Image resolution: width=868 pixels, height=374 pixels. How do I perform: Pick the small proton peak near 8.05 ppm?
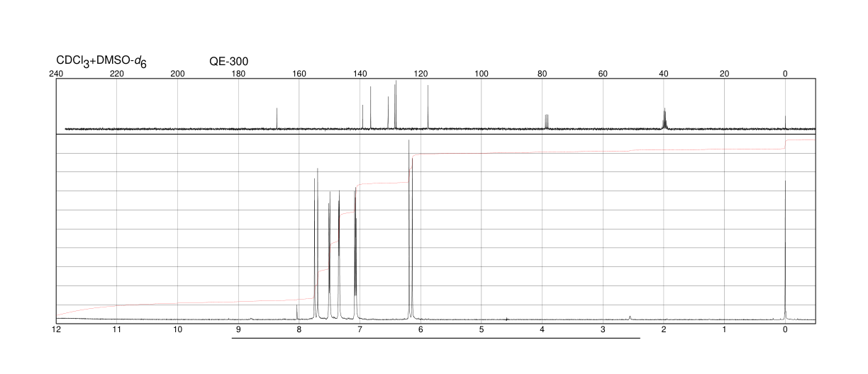[x=297, y=312]
